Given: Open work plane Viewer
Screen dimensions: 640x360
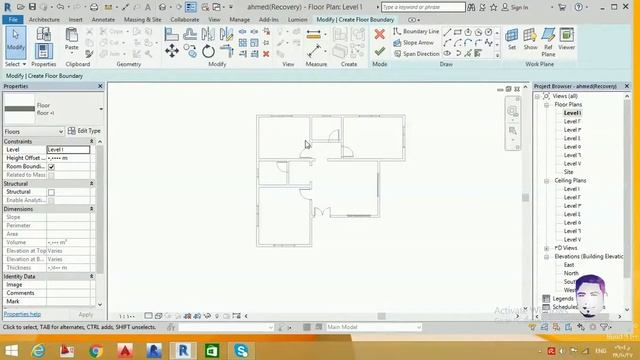Looking at the screenshot, I should (x=567, y=39).
